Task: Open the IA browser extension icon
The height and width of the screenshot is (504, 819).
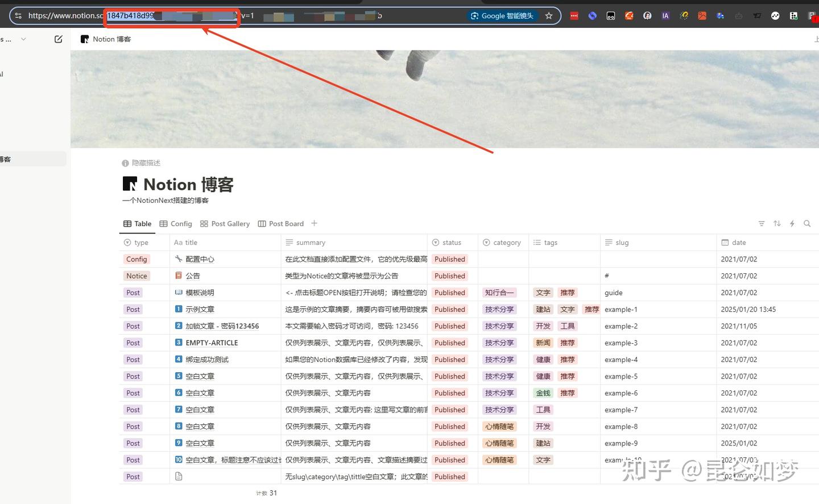Action: click(x=665, y=15)
